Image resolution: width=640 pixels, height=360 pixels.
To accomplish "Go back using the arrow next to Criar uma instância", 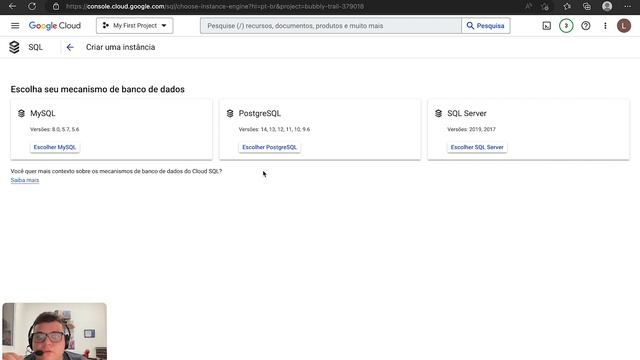I will 70,47.
